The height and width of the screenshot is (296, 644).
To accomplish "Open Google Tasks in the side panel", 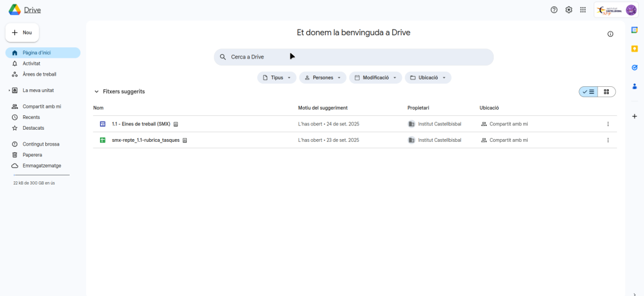I will (635, 67).
